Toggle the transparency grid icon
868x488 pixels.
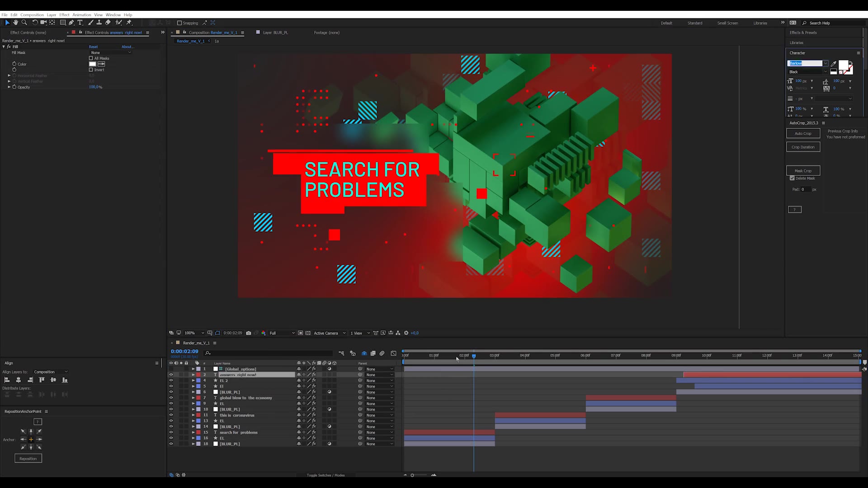[x=308, y=333]
